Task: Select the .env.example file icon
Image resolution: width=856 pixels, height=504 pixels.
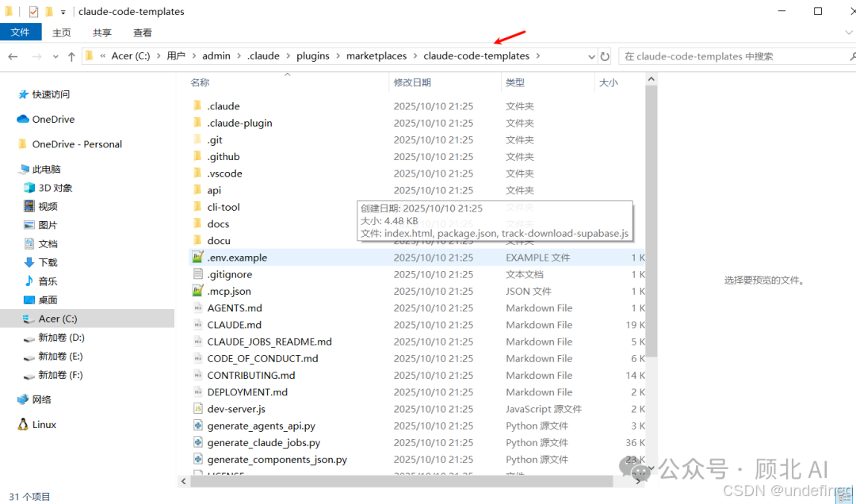Action: 197,258
